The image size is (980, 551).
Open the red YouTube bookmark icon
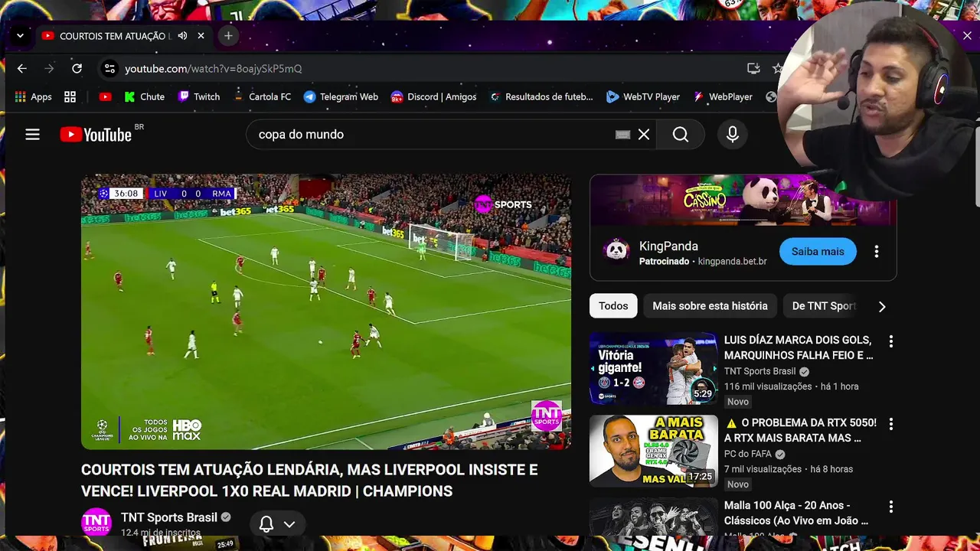pos(105,96)
